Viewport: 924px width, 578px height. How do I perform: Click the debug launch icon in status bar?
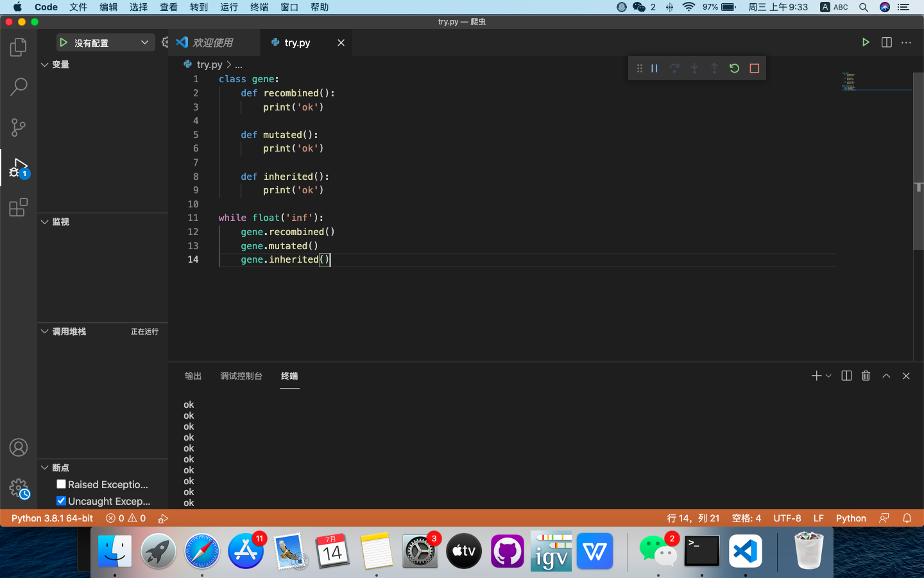163,518
